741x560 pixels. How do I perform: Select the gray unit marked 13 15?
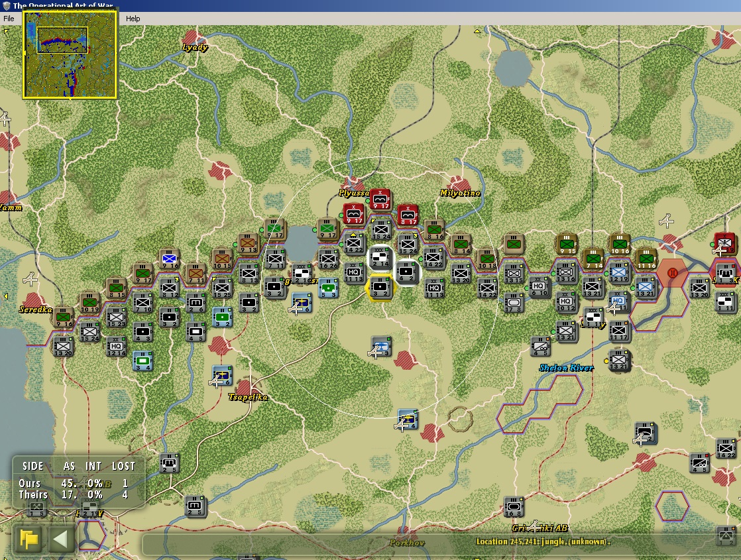coord(513,274)
